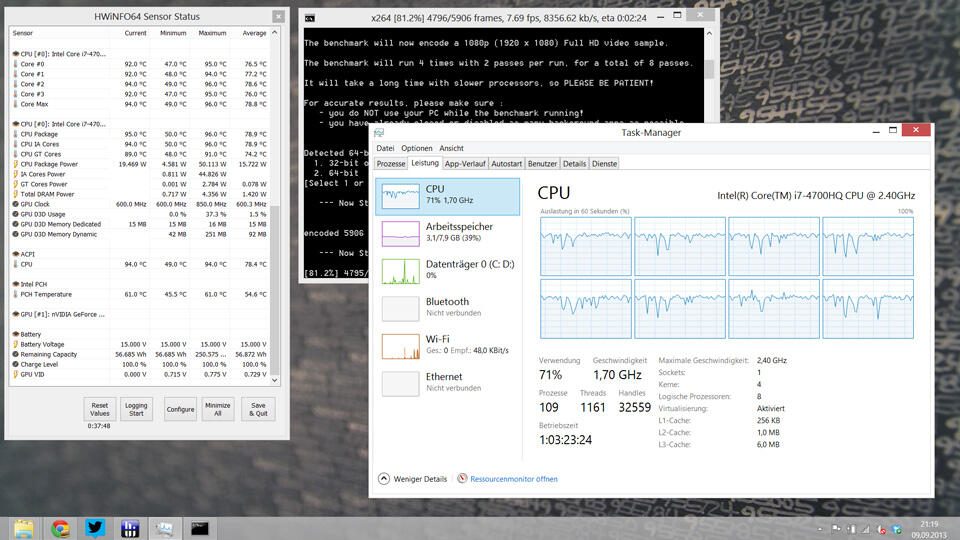
Task: Click the x264 console window icon
Action: (310, 18)
